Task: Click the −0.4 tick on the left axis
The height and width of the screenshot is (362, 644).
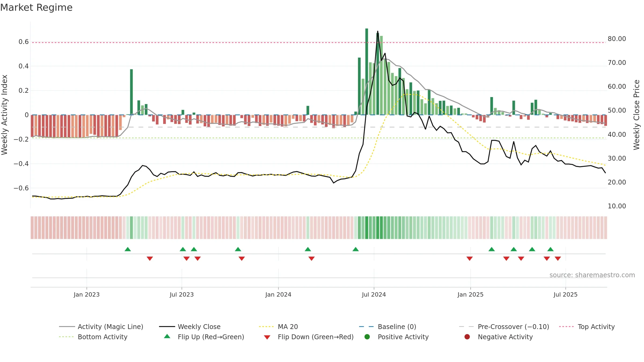Action: tap(21, 164)
